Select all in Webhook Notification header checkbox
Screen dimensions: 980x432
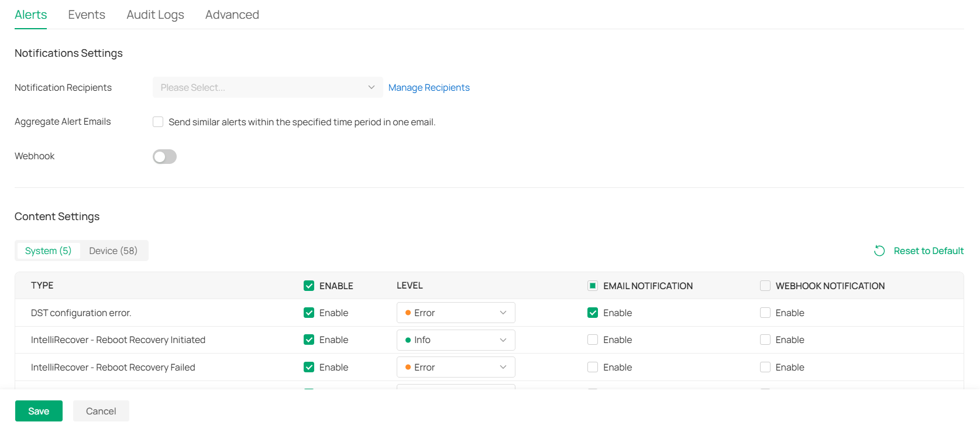click(x=765, y=286)
